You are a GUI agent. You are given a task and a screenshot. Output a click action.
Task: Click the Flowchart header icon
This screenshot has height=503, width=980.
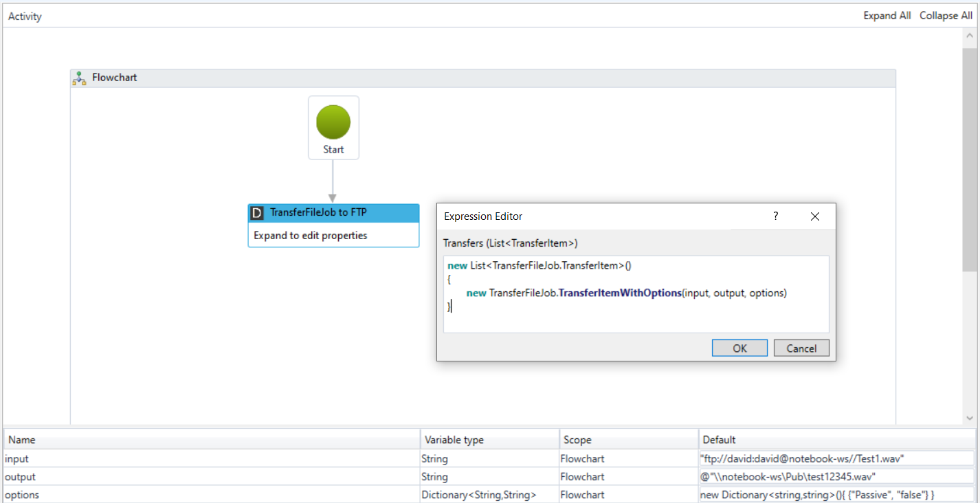(79, 78)
